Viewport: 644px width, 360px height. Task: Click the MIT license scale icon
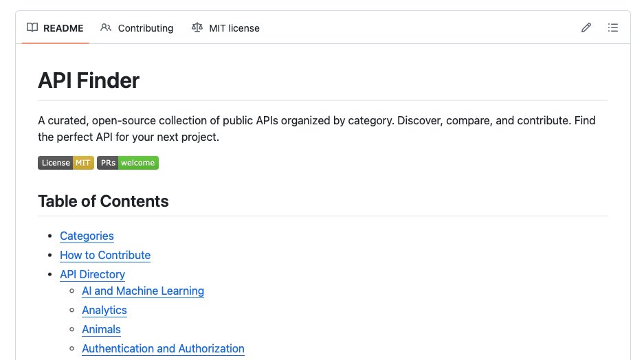click(x=197, y=27)
